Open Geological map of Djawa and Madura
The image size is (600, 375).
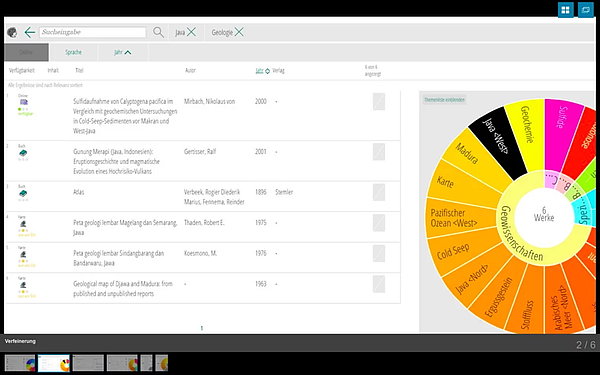123,289
